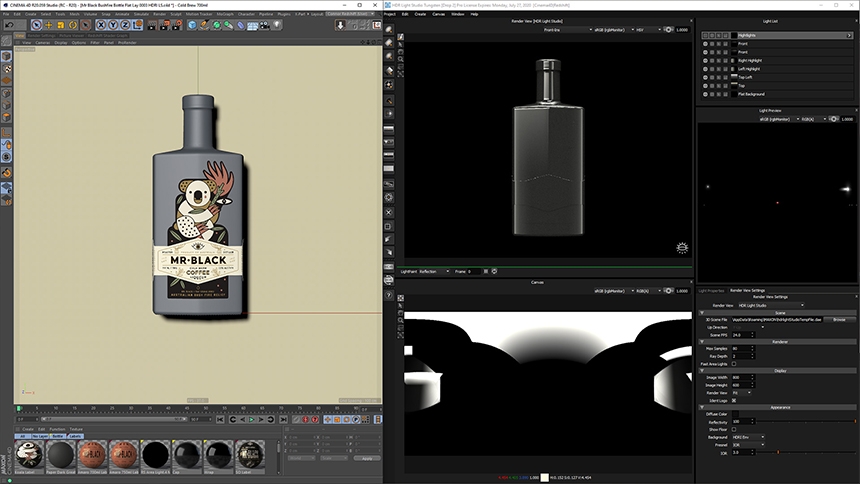
Task: Click the Spline Pen tool icon
Action: [x=204, y=25]
